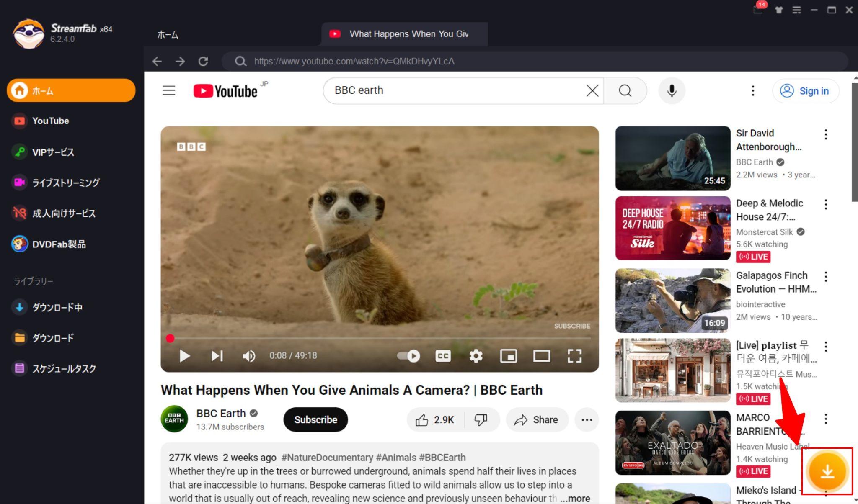
Task: Click the SUBSCRIBE watermark on video
Action: (x=572, y=326)
